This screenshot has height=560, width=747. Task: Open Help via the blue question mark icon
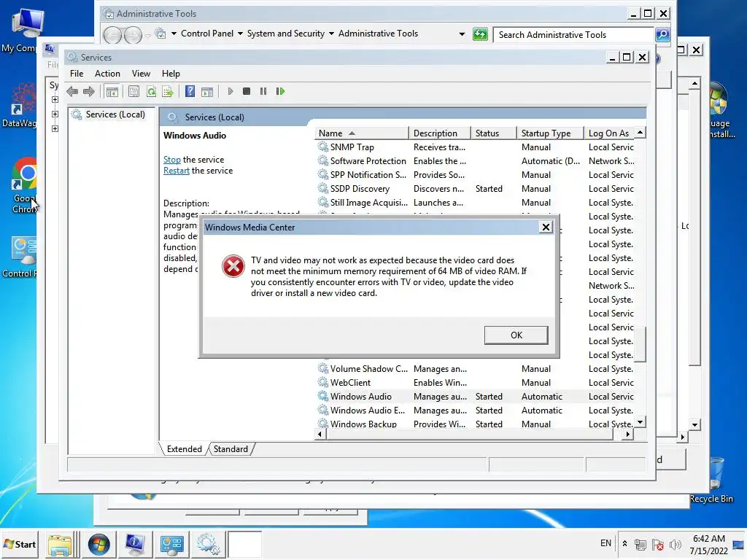[190, 91]
